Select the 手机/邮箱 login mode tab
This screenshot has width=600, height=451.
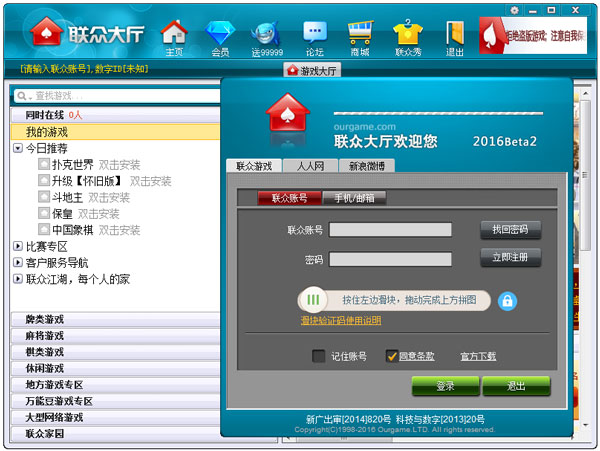click(x=354, y=198)
